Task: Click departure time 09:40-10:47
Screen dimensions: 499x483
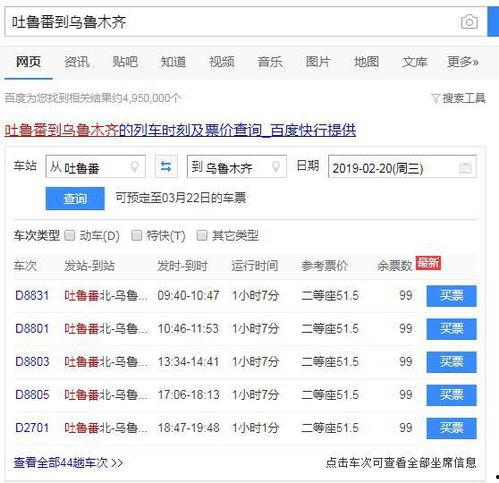Action: [x=188, y=296]
